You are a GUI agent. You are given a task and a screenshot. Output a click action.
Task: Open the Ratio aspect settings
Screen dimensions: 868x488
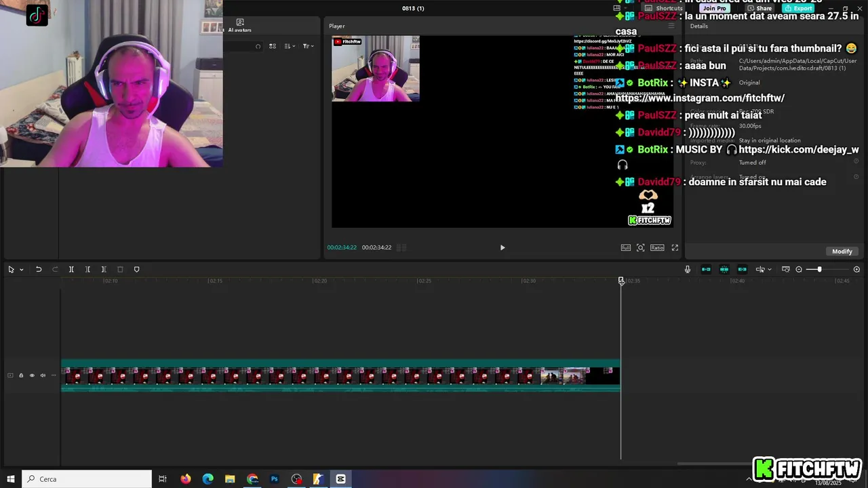[657, 248]
